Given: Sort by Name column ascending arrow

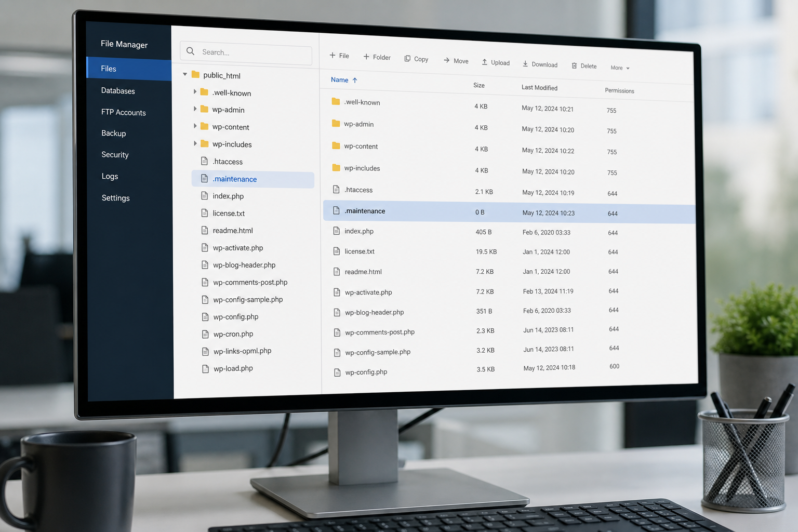Looking at the screenshot, I should (x=355, y=80).
